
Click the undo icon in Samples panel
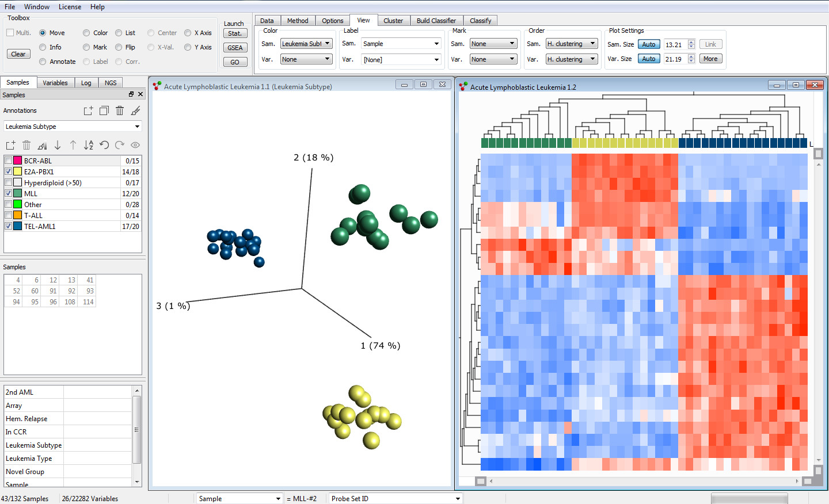coord(104,145)
